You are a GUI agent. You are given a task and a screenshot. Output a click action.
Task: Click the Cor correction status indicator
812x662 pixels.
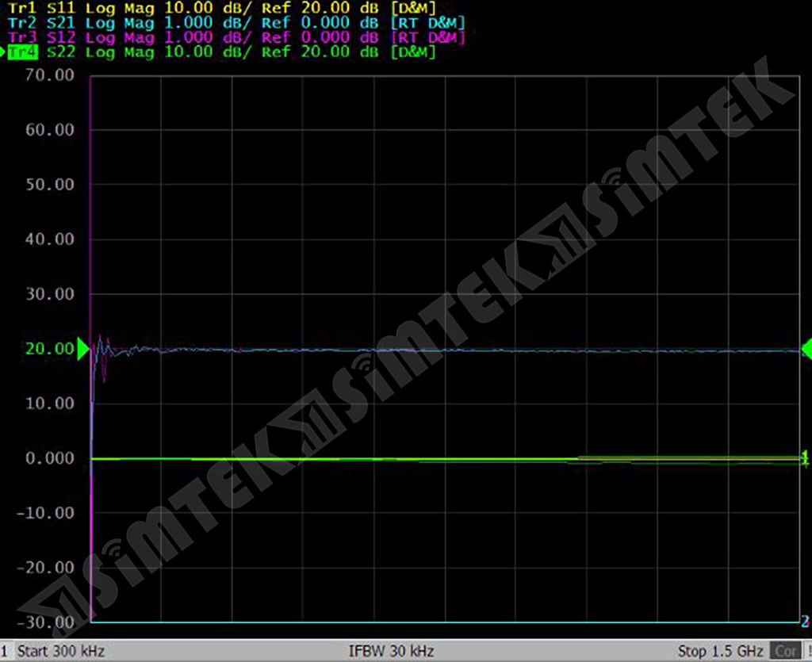click(x=785, y=651)
